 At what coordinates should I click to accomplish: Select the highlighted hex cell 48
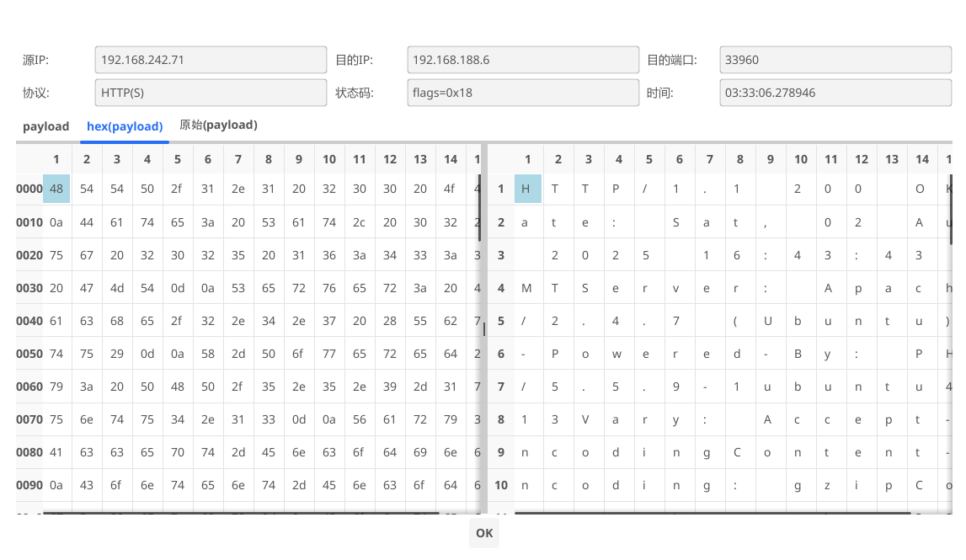pos(56,189)
